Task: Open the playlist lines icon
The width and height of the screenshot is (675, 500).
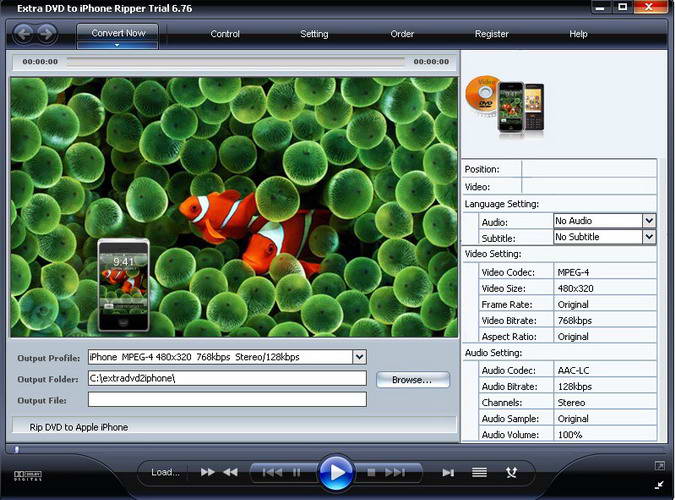Action: [x=479, y=472]
